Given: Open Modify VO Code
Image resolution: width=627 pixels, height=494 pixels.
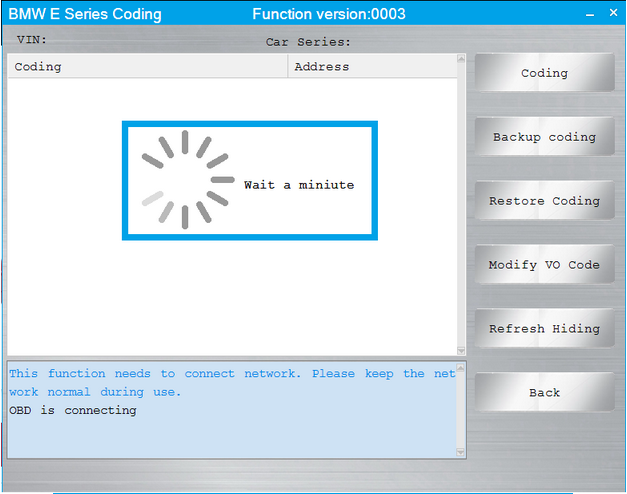Looking at the screenshot, I should coord(544,264).
